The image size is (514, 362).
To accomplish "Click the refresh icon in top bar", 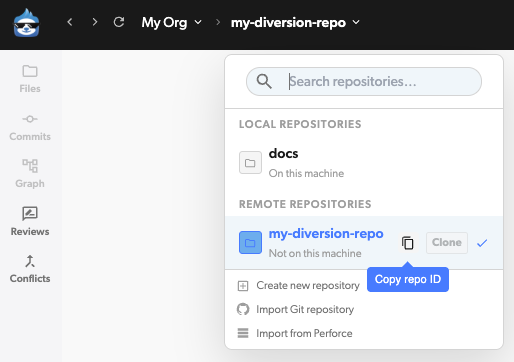I will 119,22.
